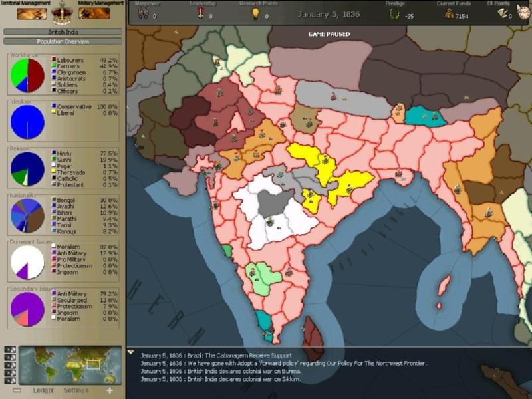Select the army unit in grey Nepal
The image size is (532, 399).
334,96
